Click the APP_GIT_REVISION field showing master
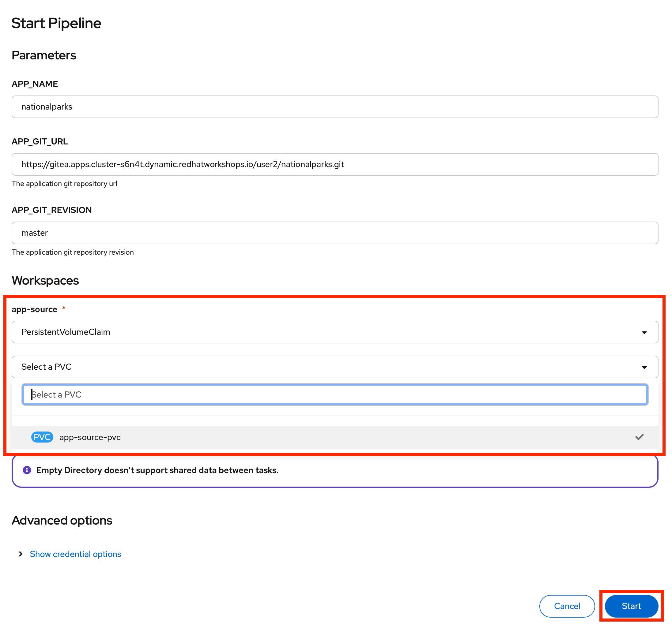 (x=335, y=233)
